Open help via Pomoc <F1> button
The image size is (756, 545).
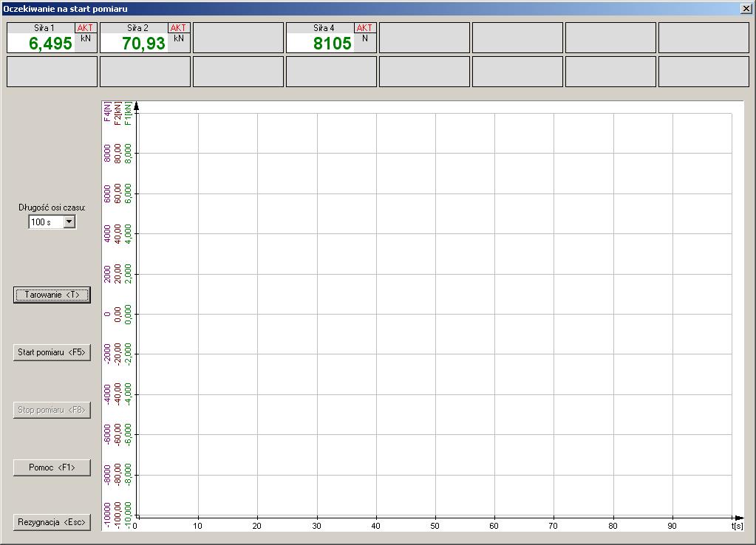(x=52, y=467)
